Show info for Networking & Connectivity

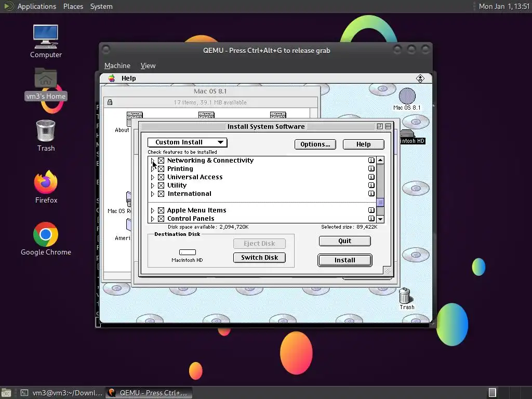point(371,160)
